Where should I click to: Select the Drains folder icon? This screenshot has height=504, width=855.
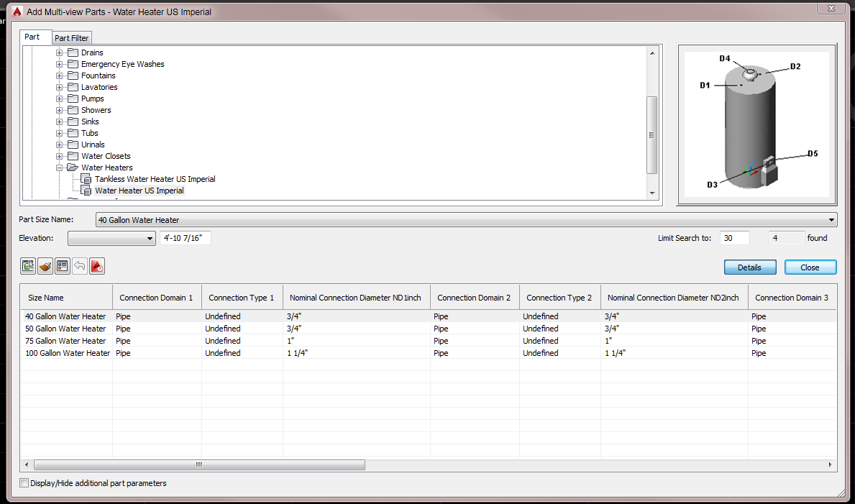(x=73, y=52)
